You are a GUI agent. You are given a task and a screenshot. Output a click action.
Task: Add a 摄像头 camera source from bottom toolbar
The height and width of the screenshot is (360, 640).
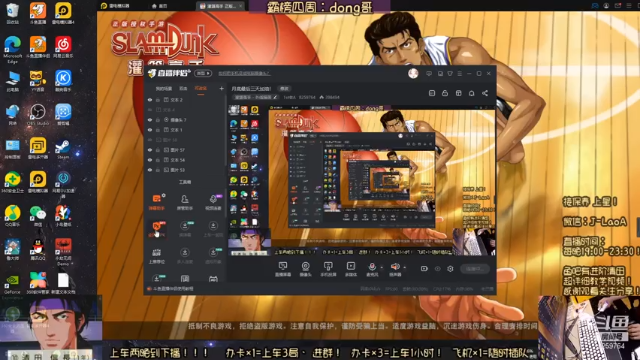305,269
